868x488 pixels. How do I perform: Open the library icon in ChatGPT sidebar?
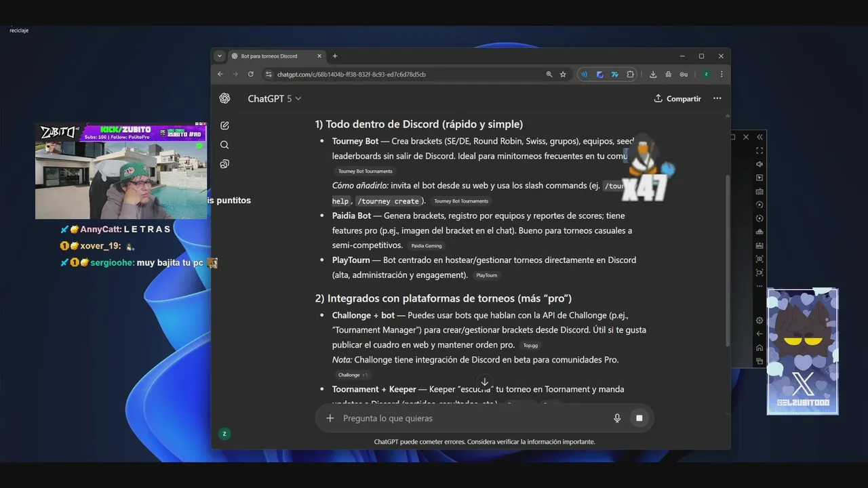pos(224,164)
